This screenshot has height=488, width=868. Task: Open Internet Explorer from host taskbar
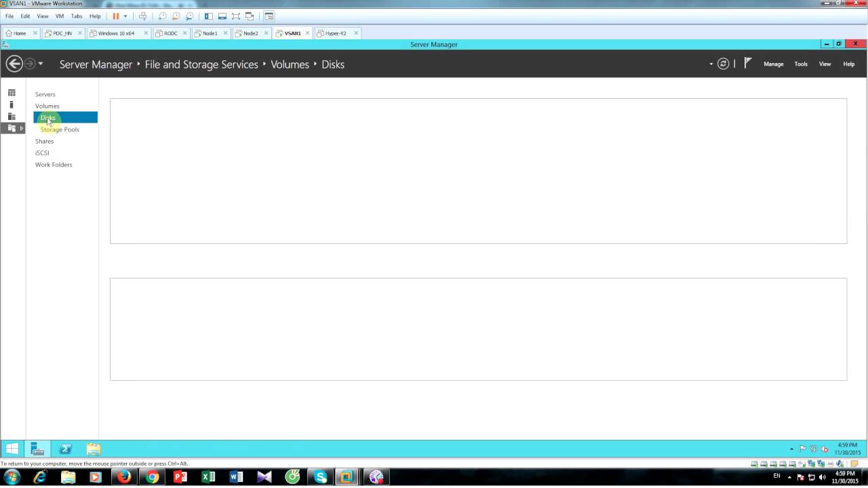click(x=40, y=477)
